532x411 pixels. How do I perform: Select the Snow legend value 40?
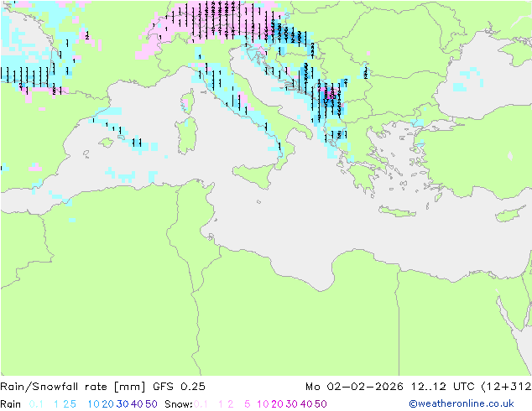click(x=306, y=404)
